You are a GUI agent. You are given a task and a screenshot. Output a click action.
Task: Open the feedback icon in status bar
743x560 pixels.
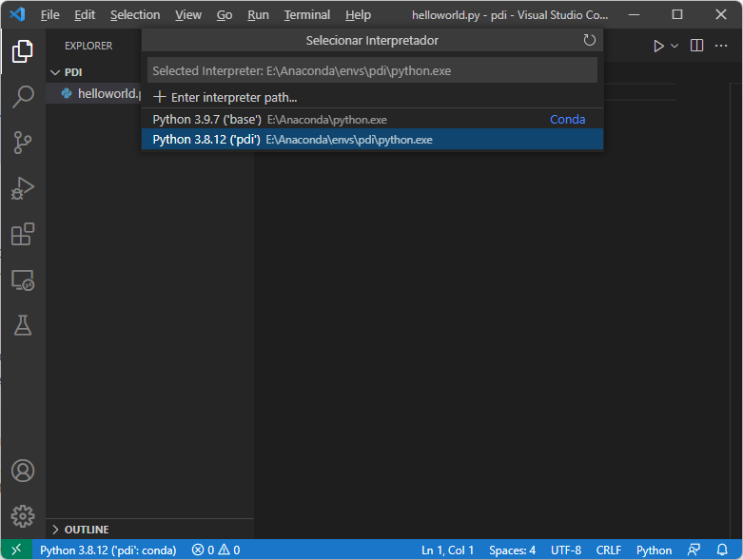[694, 550]
